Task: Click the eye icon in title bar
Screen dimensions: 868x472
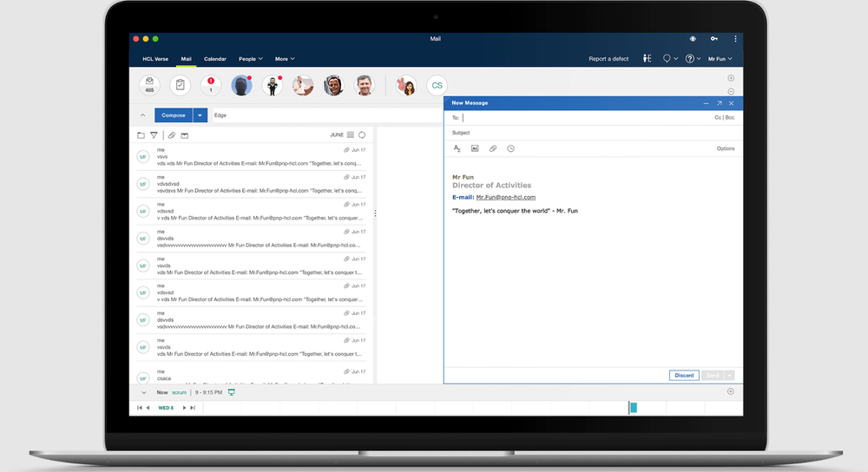Action: 693,39
